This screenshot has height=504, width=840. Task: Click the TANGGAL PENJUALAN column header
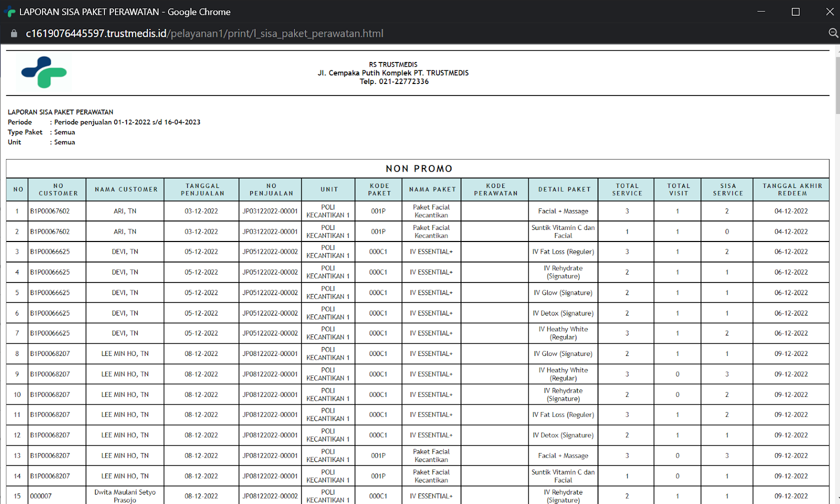pyautogui.click(x=202, y=190)
